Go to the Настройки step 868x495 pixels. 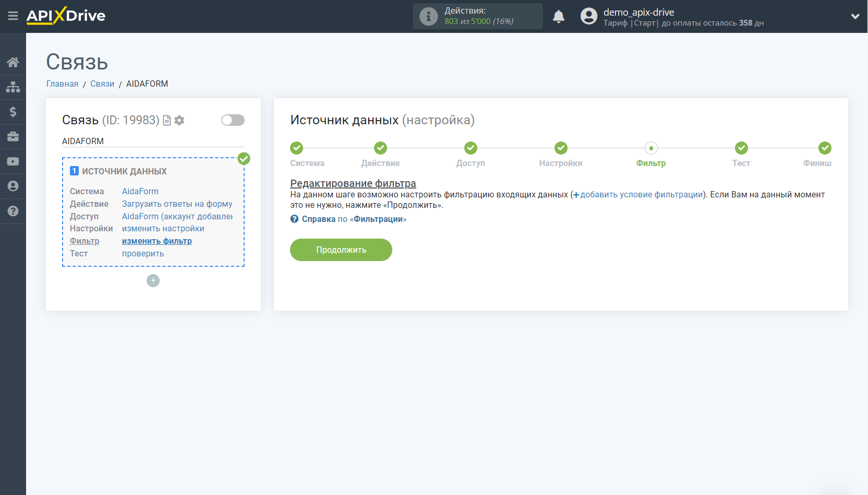(x=561, y=155)
